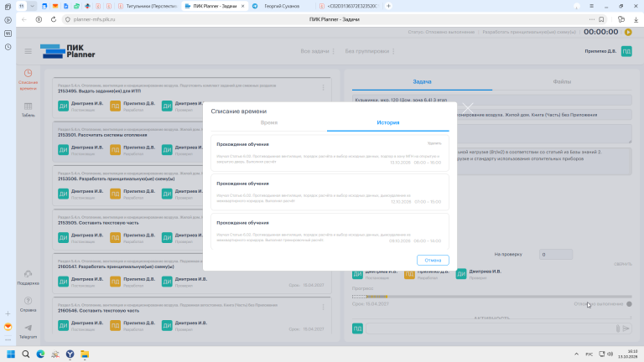Viewport: 644px width, 362px height.
Task: Toggle the Отложено выполнение status switch
Action: (x=629, y=304)
